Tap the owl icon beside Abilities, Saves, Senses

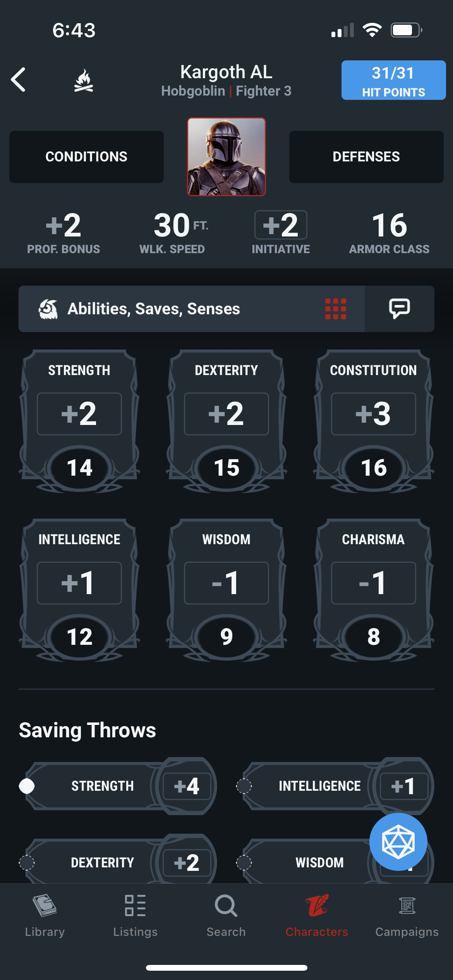[49, 308]
